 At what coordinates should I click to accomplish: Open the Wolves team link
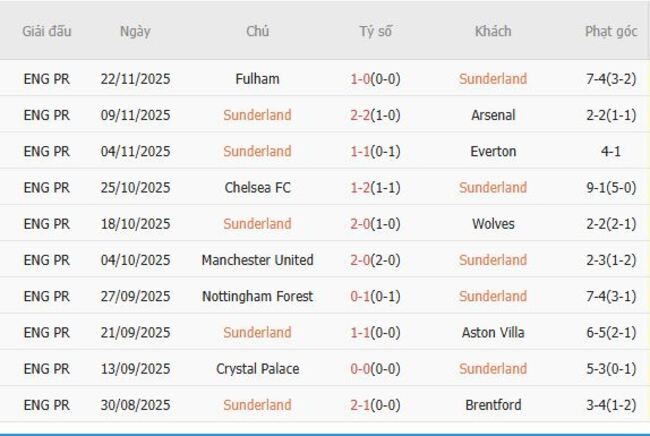tap(493, 224)
